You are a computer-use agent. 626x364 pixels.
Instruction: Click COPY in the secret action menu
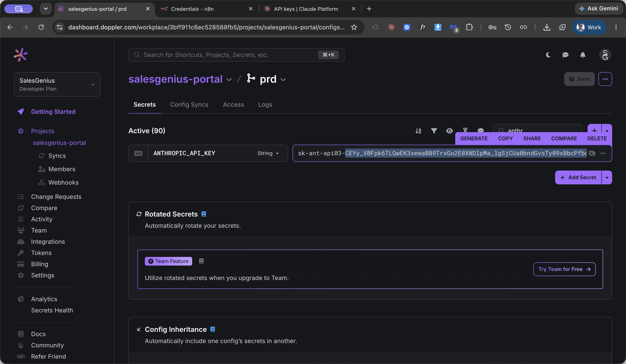coord(505,138)
